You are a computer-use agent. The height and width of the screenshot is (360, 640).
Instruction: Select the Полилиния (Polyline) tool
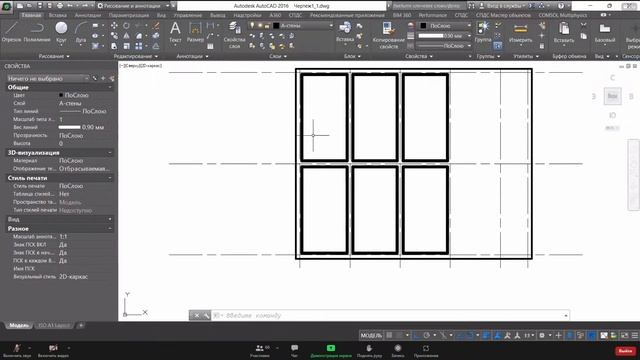pyautogui.click(x=37, y=32)
